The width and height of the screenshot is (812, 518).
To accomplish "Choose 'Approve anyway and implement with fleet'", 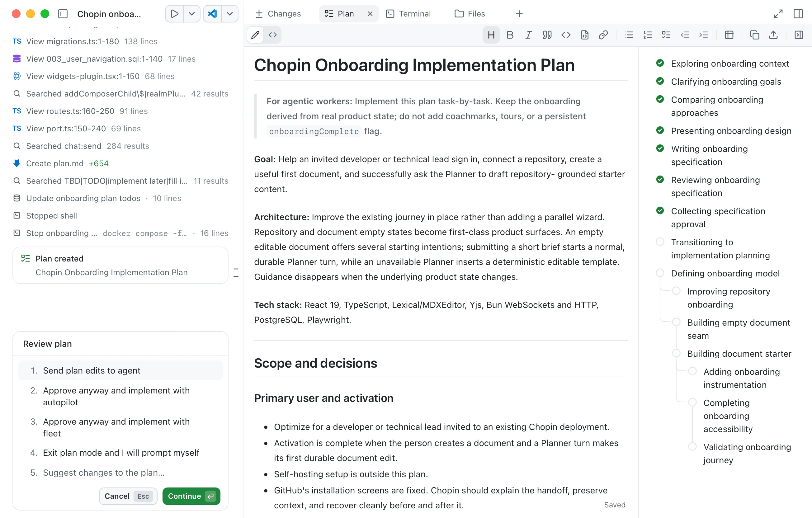I will (x=120, y=427).
